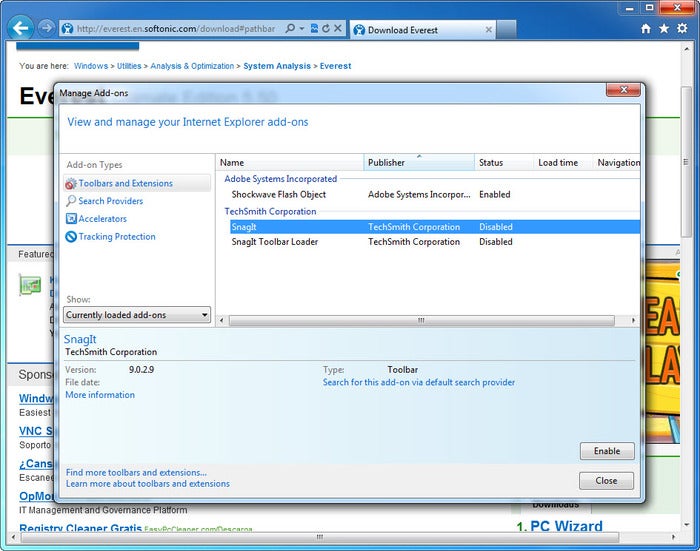Sort list by Publisher column header

click(419, 163)
